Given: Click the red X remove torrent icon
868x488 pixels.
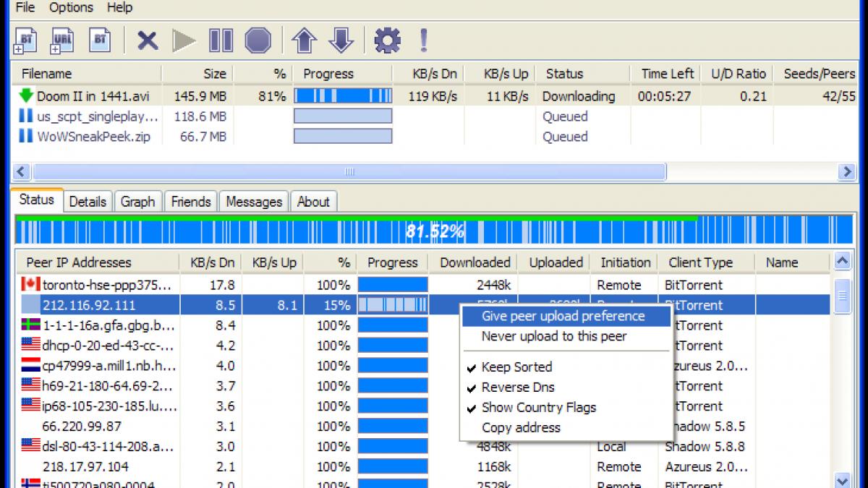Looking at the screenshot, I should [x=148, y=40].
